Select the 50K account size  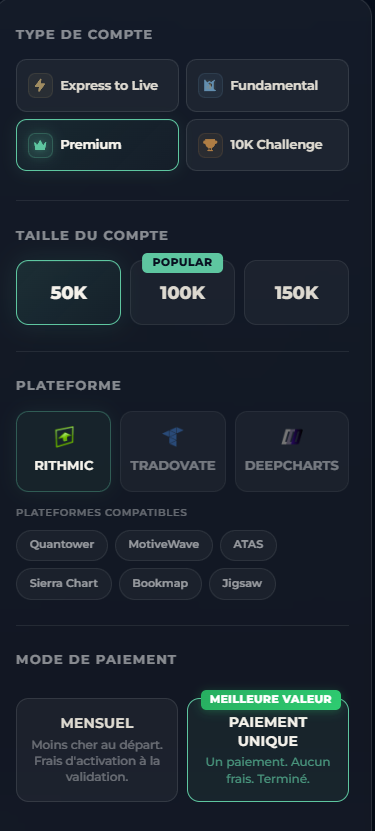click(68, 293)
